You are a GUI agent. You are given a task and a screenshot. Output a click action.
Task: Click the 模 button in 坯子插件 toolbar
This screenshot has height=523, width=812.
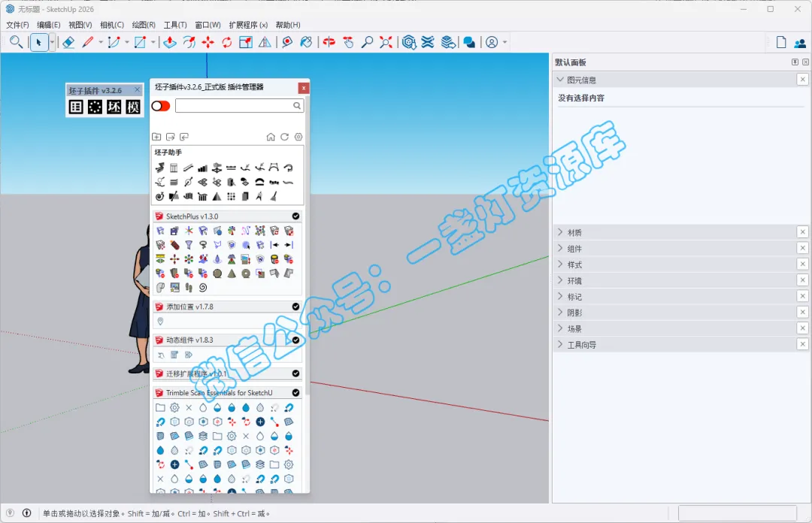[x=133, y=107]
